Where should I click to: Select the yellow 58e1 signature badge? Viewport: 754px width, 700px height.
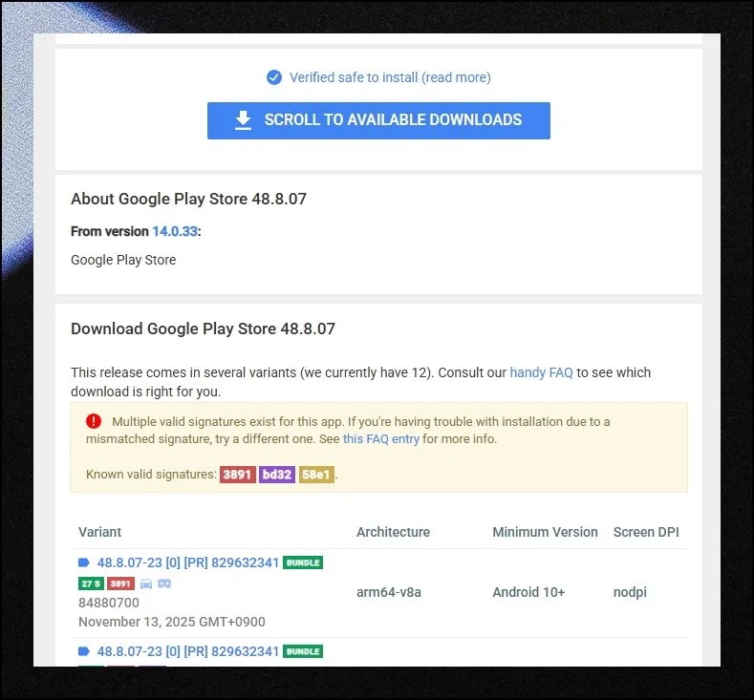(x=316, y=475)
